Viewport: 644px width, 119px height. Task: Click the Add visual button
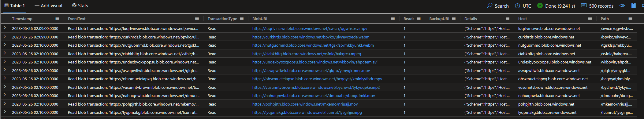48,5
